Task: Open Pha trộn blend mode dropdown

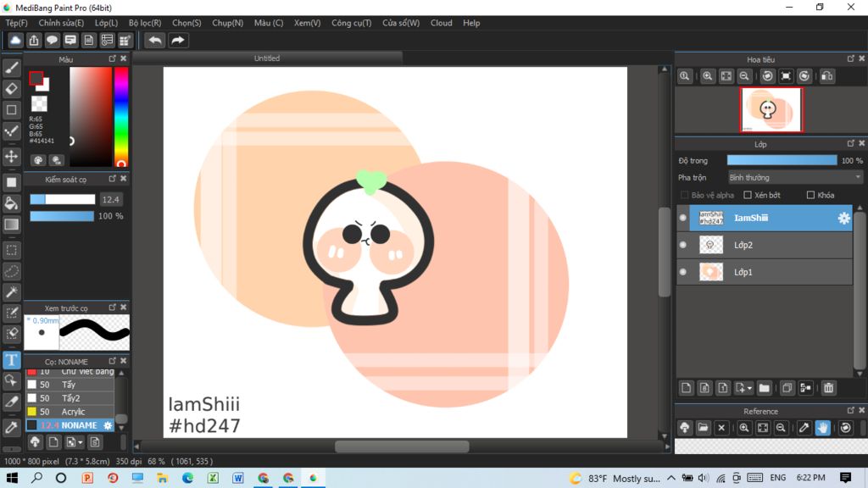Action: [795, 178]
